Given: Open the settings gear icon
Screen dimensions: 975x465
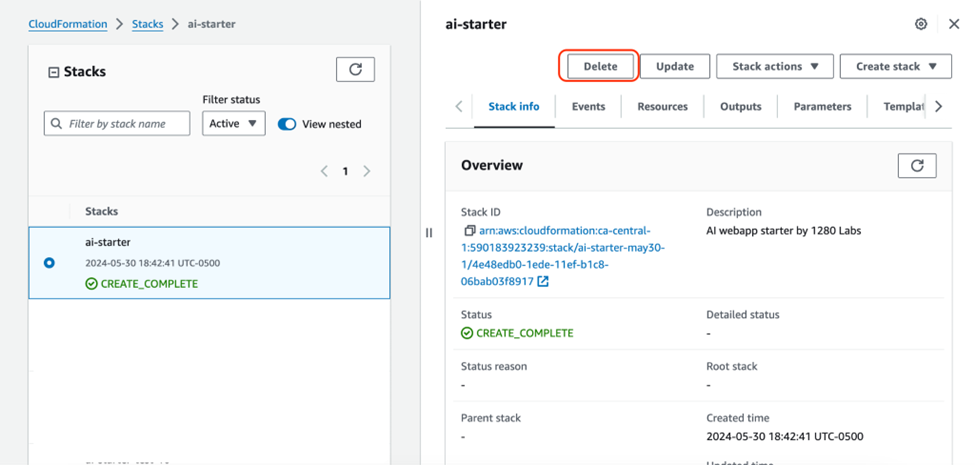Looking at the screenshot, I should 921,24.
